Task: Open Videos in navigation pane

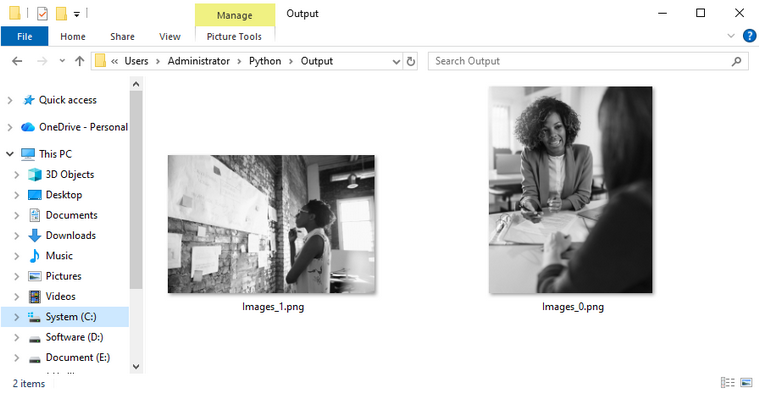Action: pyautogui.click(x=61, y=297)
